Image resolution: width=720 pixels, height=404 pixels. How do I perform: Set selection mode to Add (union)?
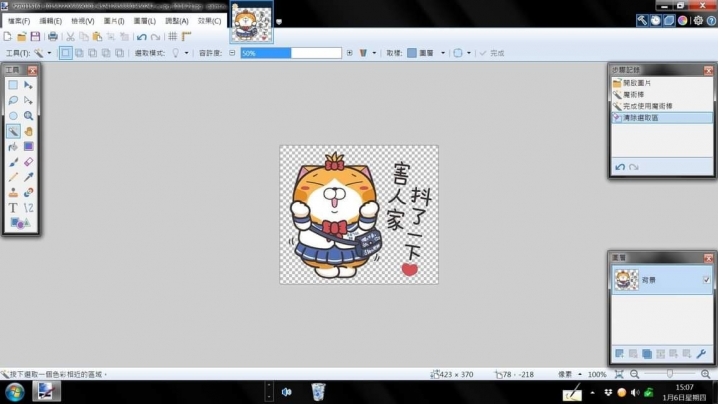(x=79, y=53)
